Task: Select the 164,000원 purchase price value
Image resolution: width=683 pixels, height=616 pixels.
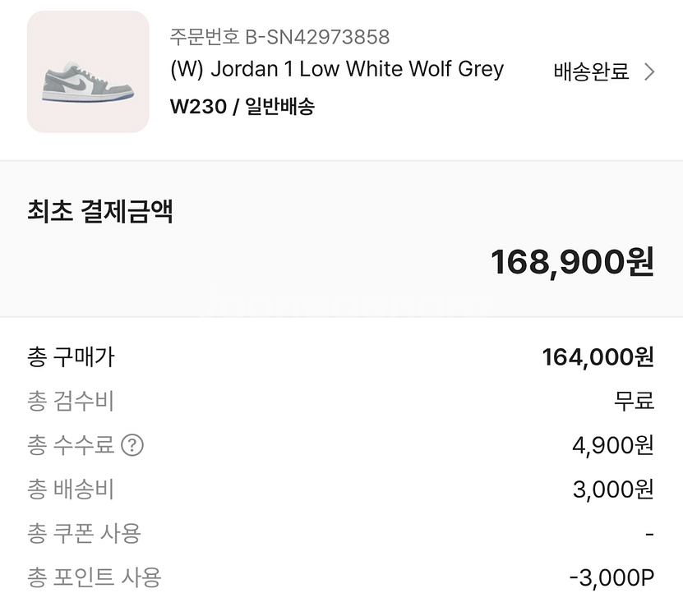Action: 598,357
